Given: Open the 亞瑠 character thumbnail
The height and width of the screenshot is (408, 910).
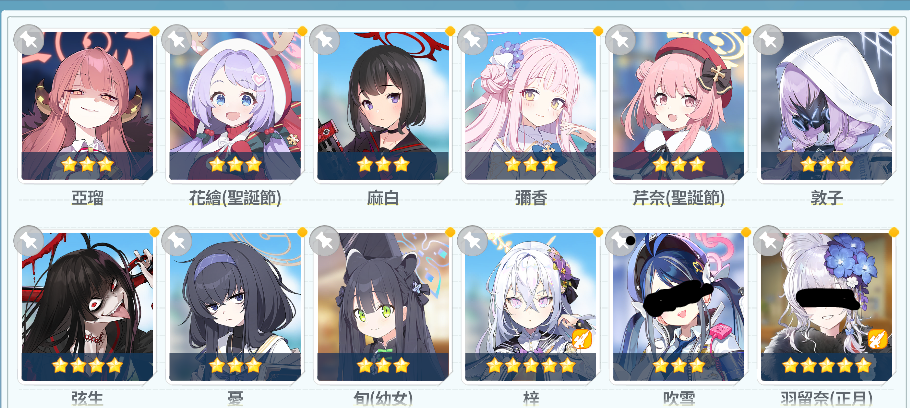Looking at the screenshot, I should tap(87, 106).
